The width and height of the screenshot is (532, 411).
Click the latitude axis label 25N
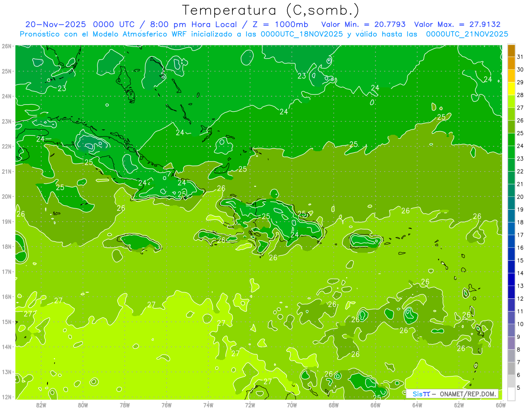click(x=7, y=71)
